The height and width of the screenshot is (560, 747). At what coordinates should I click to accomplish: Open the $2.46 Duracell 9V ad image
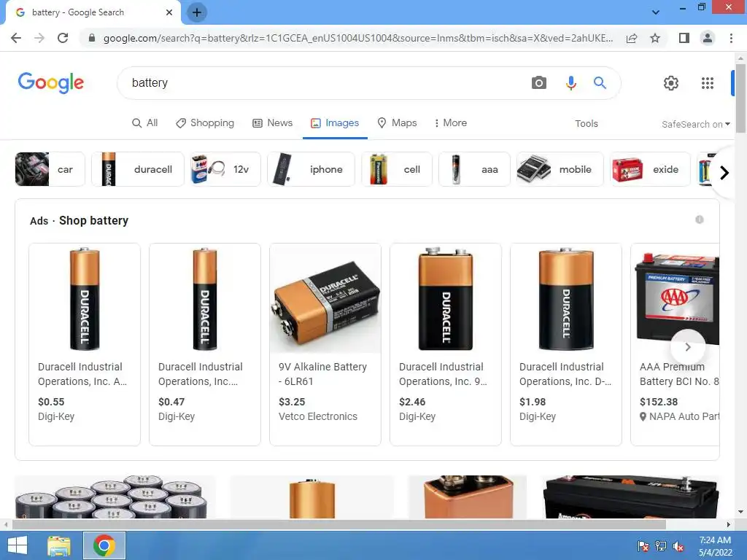pyautogui.click(x=446, y=298)
